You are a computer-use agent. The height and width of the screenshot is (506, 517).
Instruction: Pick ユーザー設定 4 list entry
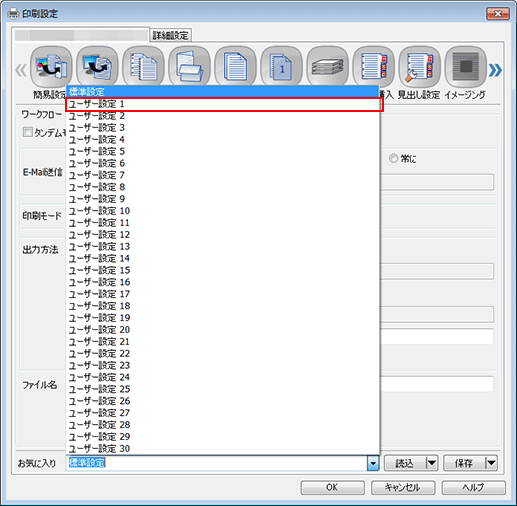click(x=222, y=139)
